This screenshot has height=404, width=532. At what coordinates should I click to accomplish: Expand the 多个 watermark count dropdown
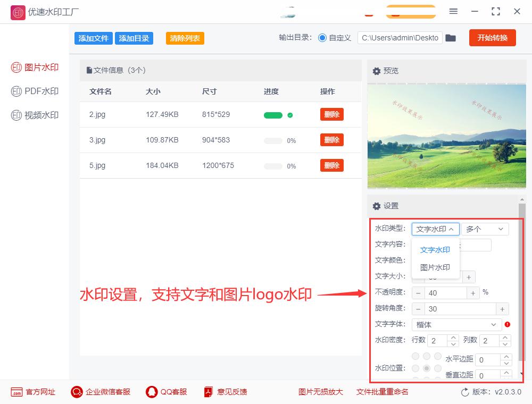(x=485, y=229)
